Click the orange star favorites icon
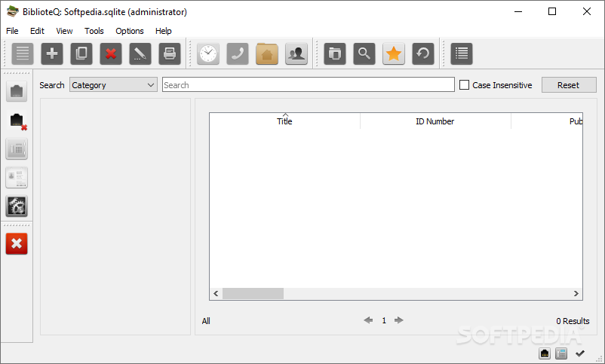The width and height of the screenshot is (605, 364). click(x=394, y=54)
